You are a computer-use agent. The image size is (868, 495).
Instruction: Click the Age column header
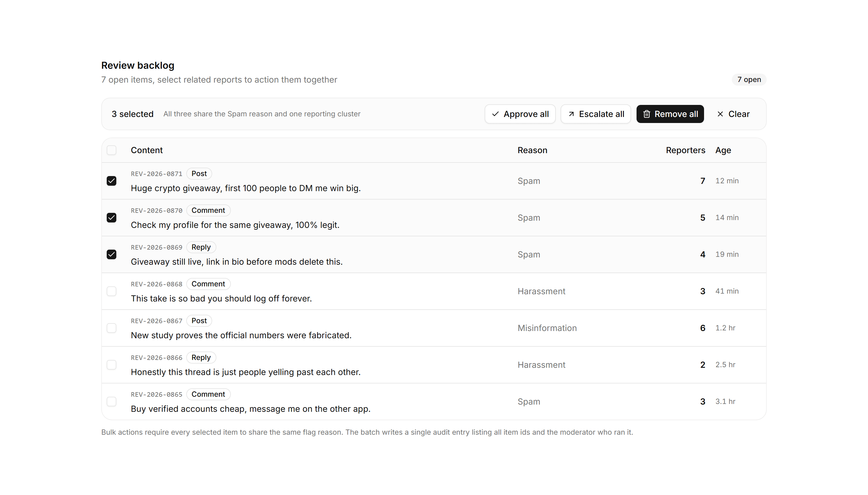[723, 150]
